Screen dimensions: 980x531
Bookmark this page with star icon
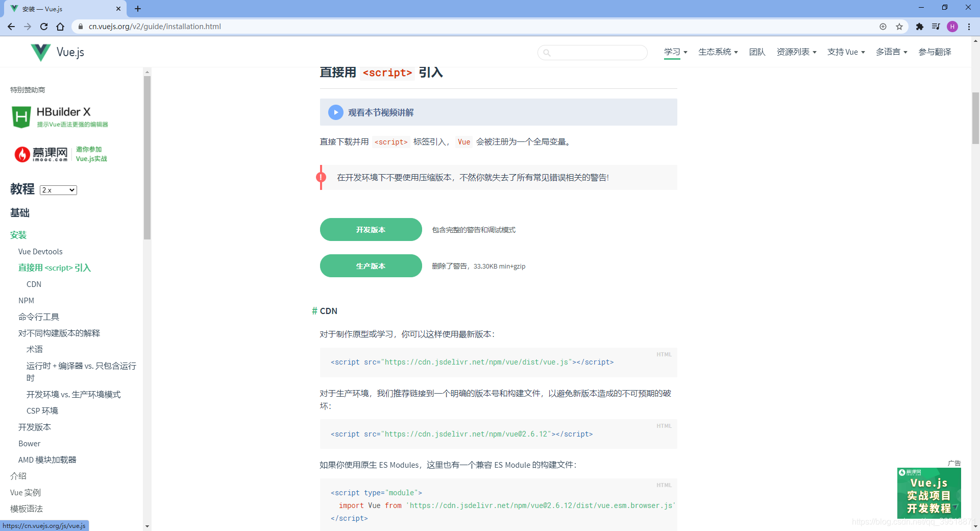(x=899, y=27)
